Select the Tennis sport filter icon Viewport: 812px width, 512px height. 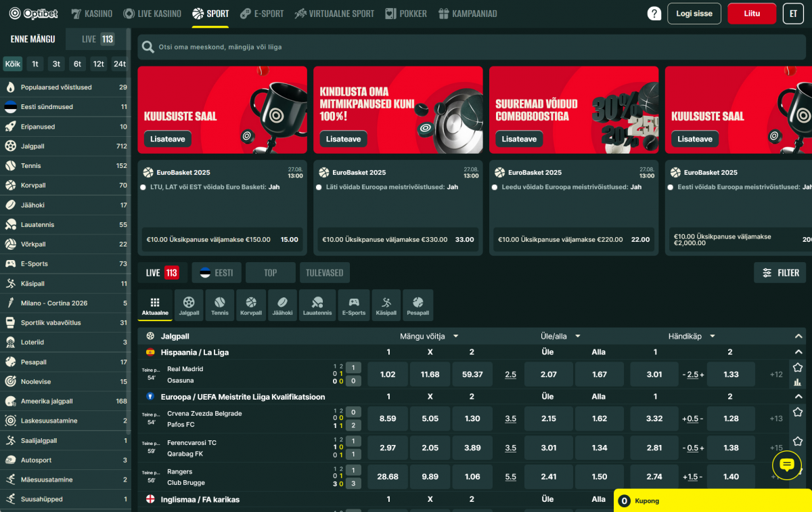click(220, 305)
